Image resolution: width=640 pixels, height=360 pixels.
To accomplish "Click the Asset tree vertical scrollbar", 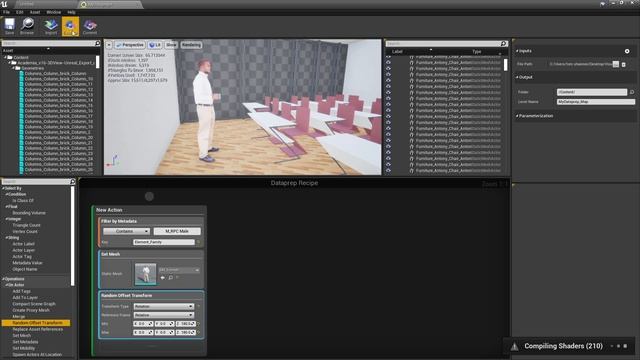I will 98,62.
